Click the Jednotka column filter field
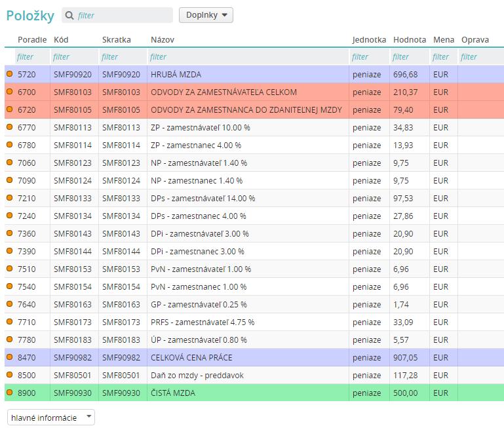 pyautogui.click(x=369, y=57)
